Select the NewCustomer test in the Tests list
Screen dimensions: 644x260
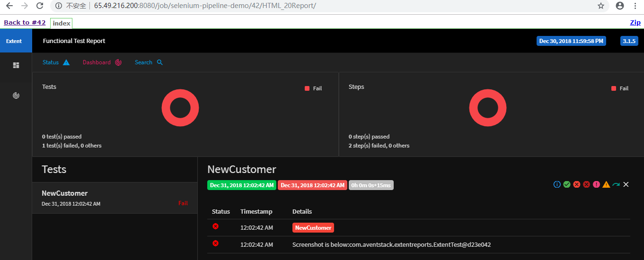115,198
